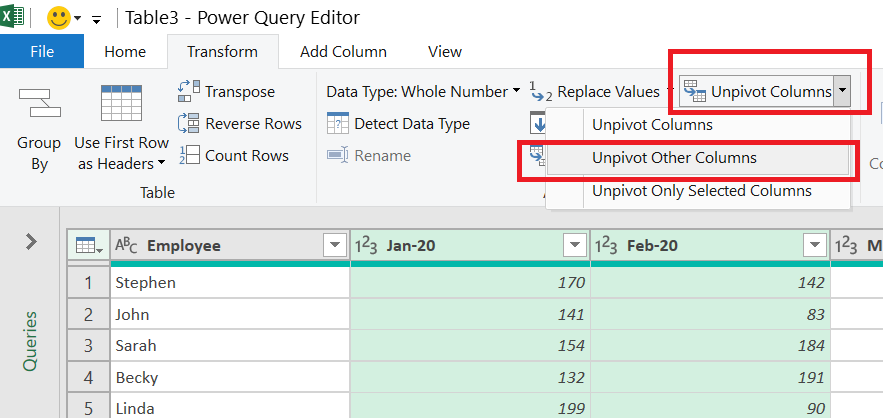This screenshot has height=418, width=883.
Task: Select Unpivot Only Selected Columns option
Action: [701, 190]
